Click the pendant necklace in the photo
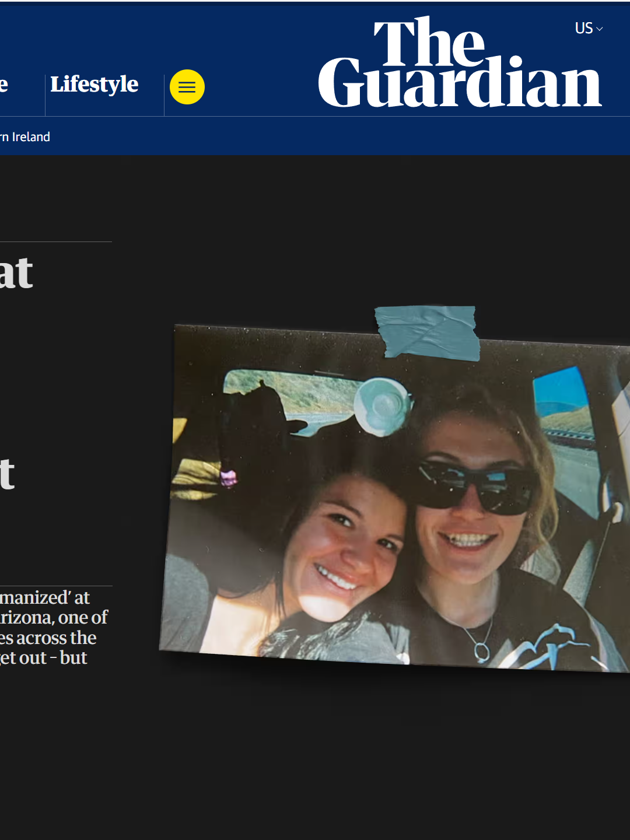 [x=481, y=650]
